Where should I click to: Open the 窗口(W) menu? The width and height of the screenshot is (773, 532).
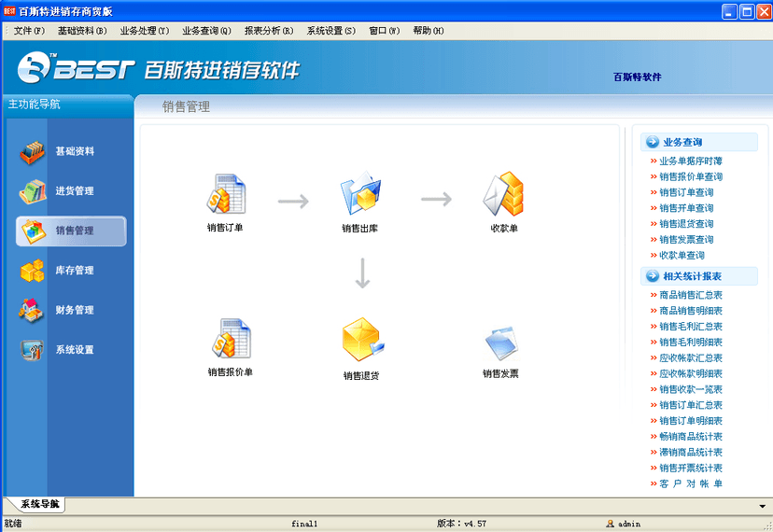coord(384,31)
